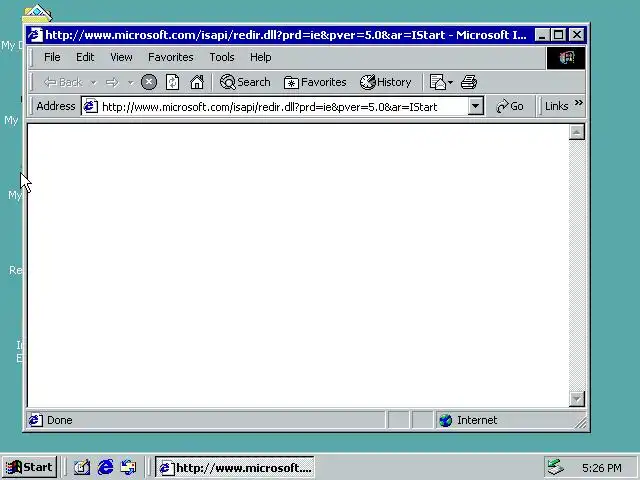Minimize the Internet Explorer window
The width and height of the screenshot is (640, 480).
click(x=542, y=35)
